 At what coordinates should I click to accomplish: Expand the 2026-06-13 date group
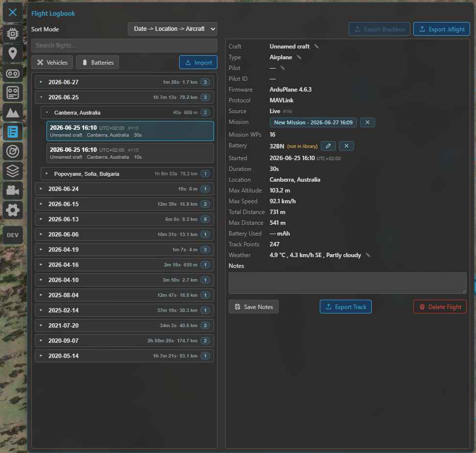point(124,219)
